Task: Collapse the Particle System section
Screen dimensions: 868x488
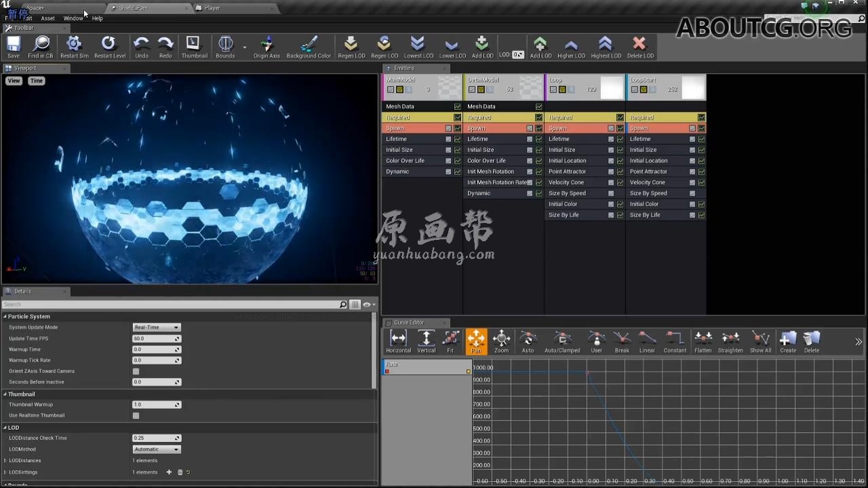Action: (5, 317)
